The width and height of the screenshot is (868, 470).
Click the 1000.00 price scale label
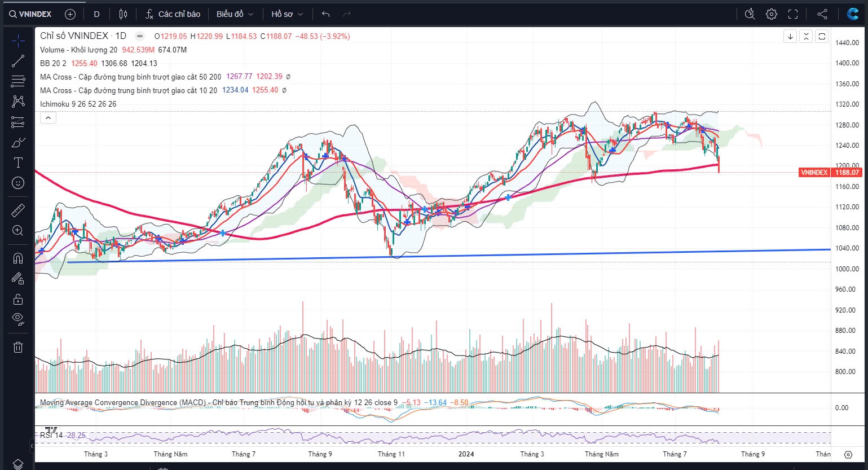pyautogui.click(x=847, y=269)
